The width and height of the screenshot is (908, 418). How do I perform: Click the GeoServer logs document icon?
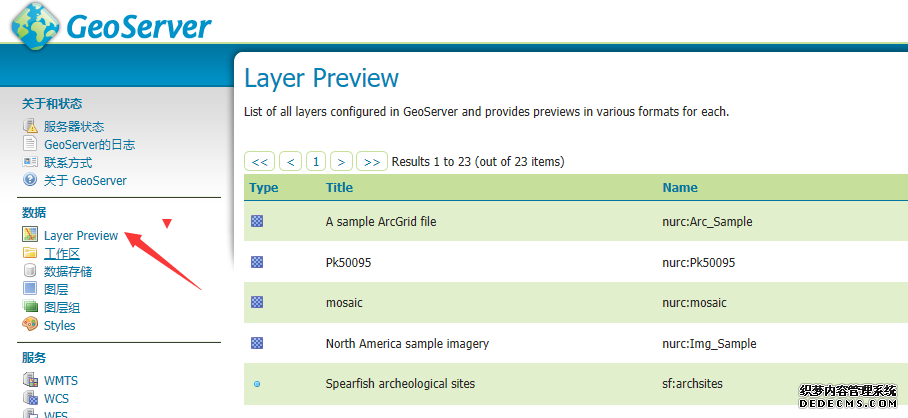pos(30,145)
